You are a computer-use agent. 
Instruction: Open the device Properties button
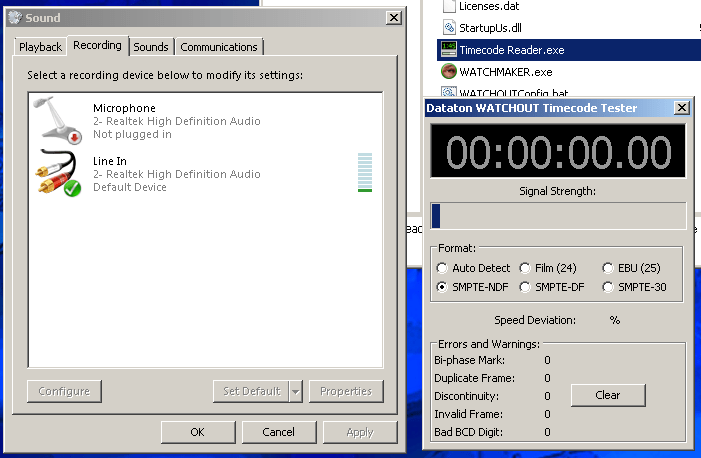coord(346,391)
